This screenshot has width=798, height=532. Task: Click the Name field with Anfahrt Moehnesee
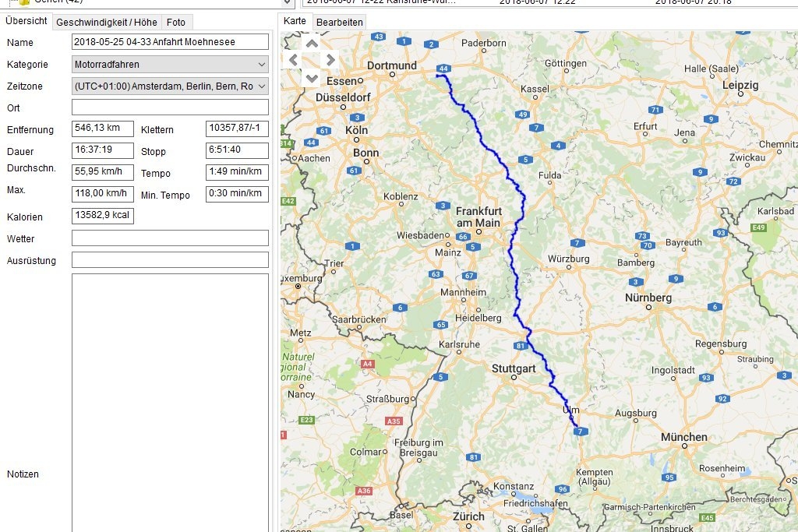point(170,42)
